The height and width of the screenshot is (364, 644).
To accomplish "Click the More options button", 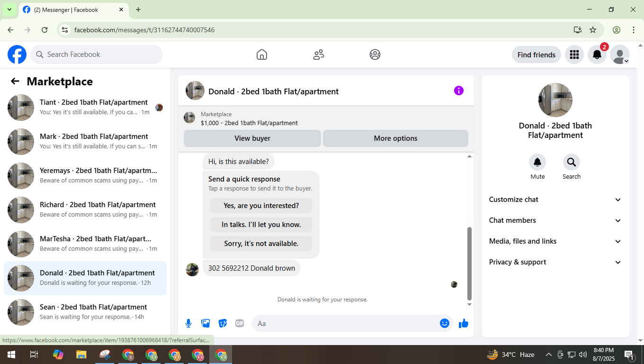I will click(x=395, y=138).
